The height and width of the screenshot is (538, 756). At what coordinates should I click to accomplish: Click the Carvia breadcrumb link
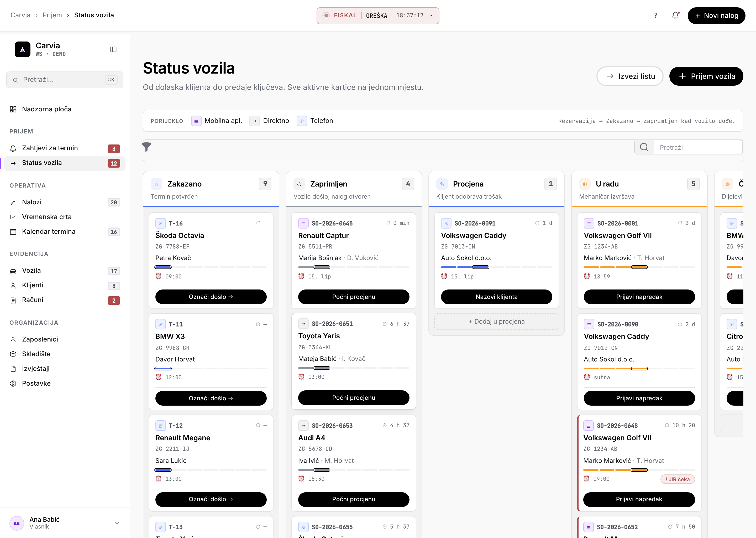20,15
